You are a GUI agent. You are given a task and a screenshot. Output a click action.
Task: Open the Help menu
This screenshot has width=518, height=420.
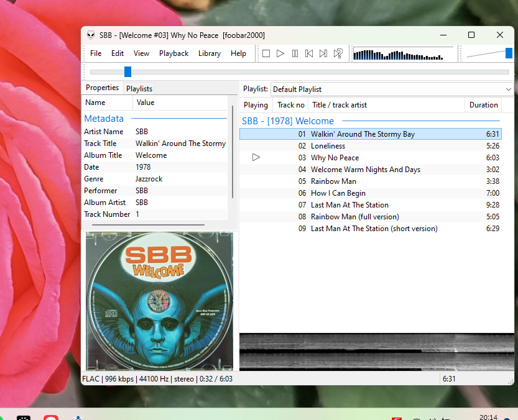(x=238, y=53)
